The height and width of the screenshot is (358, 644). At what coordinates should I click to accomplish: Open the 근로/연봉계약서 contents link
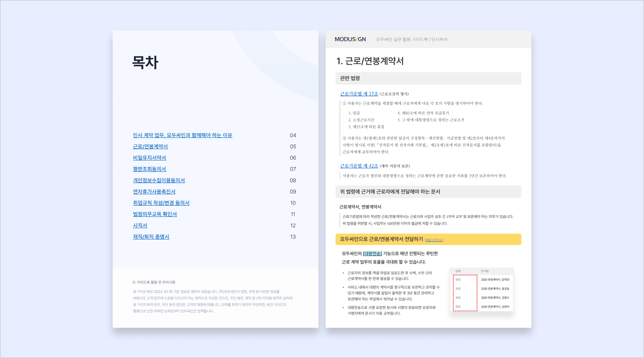click(x=150, y=147)
